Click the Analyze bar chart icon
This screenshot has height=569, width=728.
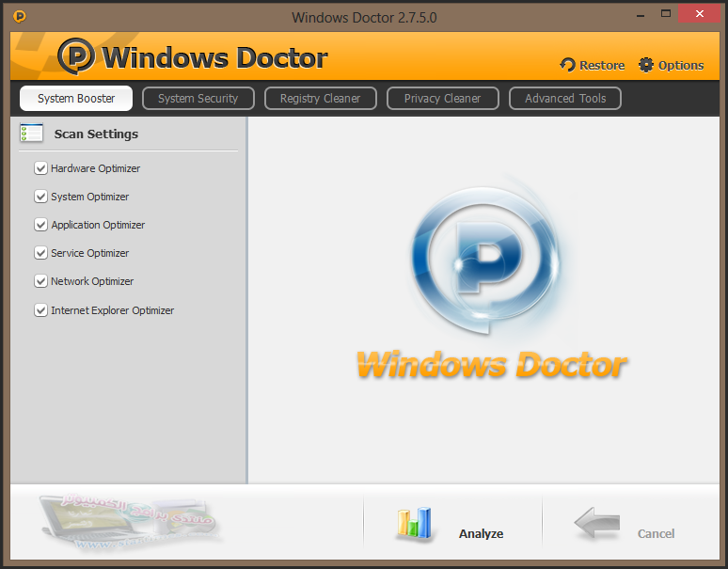415,523
